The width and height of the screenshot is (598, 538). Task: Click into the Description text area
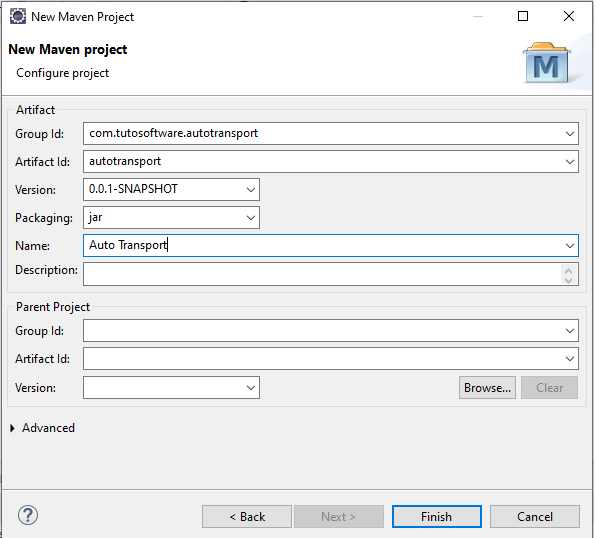pyautogui.click(x=322, y=274)
